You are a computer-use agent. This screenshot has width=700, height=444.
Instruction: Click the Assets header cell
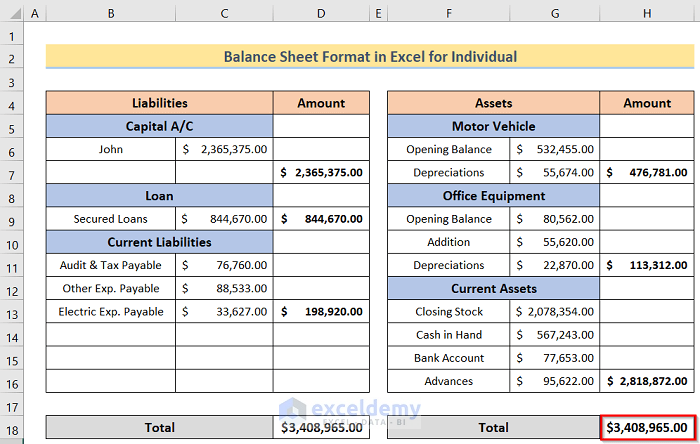pyautogui.click(x=493, y=103)
